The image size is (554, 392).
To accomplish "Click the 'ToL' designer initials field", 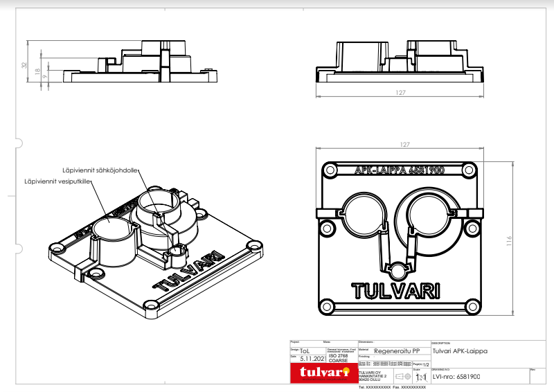I will coord(305,351).
